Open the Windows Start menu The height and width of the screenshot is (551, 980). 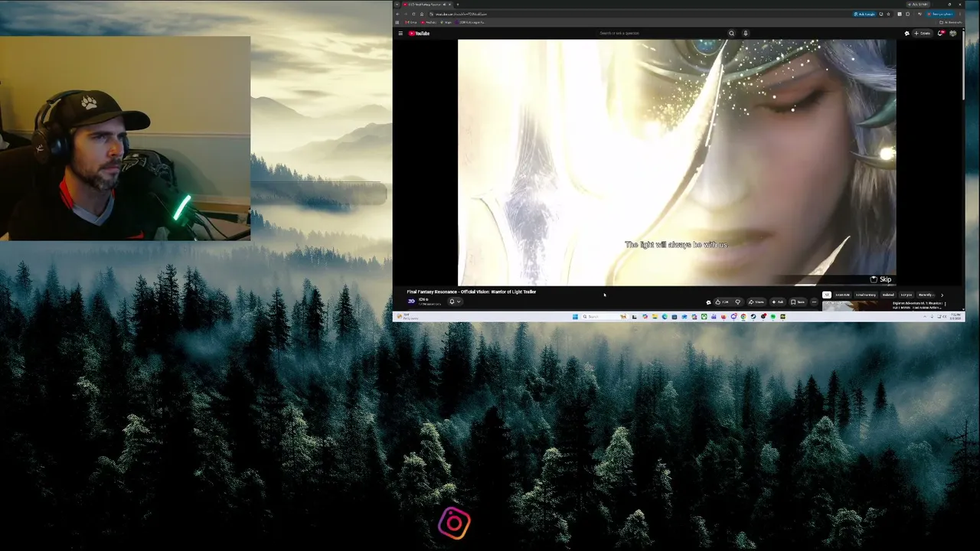pyautogui.click(x=575, y=317)
